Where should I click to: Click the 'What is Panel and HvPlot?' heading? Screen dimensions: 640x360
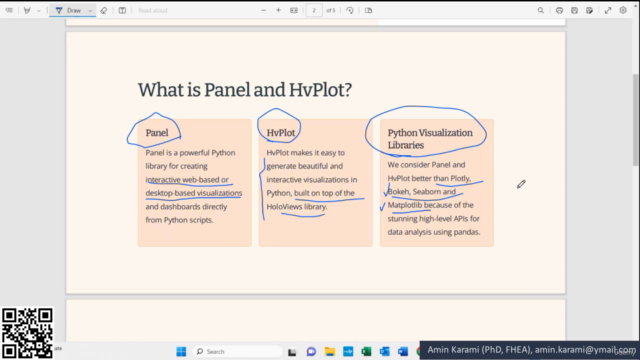tap(245, 90)
